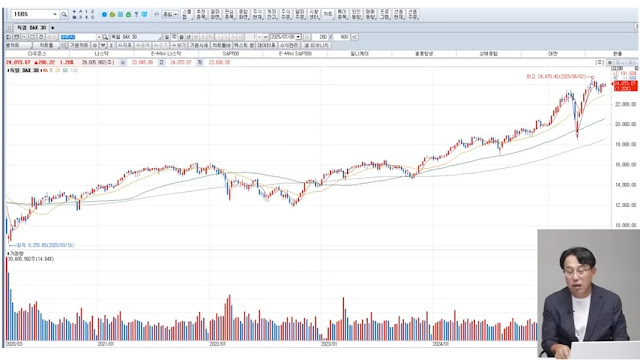Open the dropdown icon left of the sigma icon
The height and width of the screenshot is (360, 640).
[103, 45]
